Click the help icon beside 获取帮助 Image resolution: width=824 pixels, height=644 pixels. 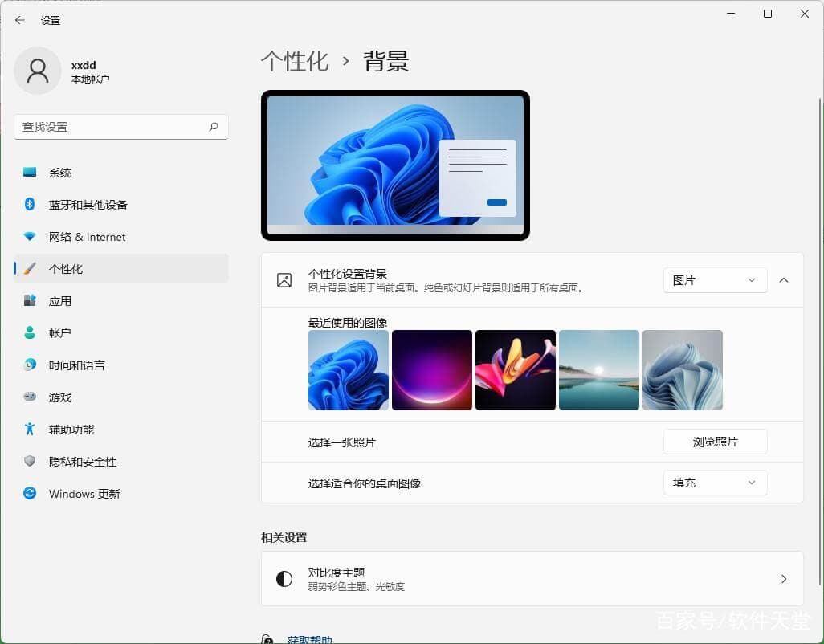(267, 639)
